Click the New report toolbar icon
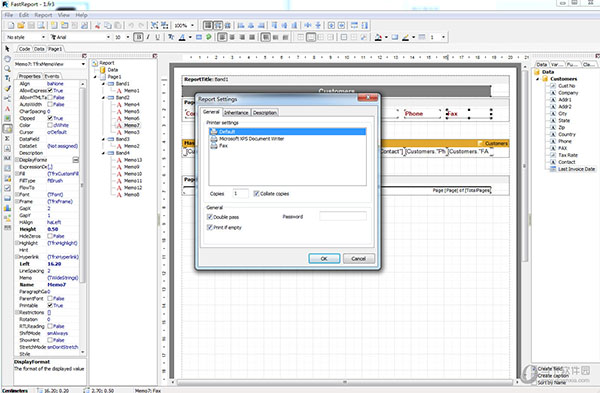Screen dimensions: 600x393 [11, 25]
